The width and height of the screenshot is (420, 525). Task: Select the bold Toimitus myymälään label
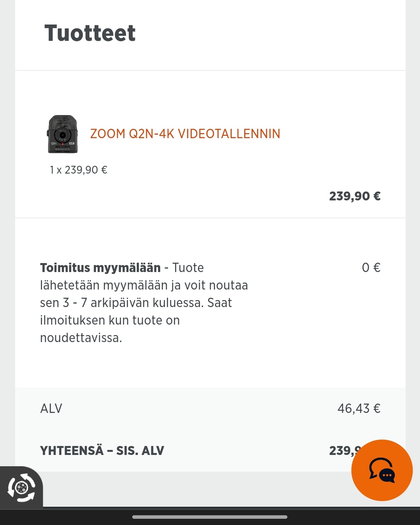click(x=100, y=268)
